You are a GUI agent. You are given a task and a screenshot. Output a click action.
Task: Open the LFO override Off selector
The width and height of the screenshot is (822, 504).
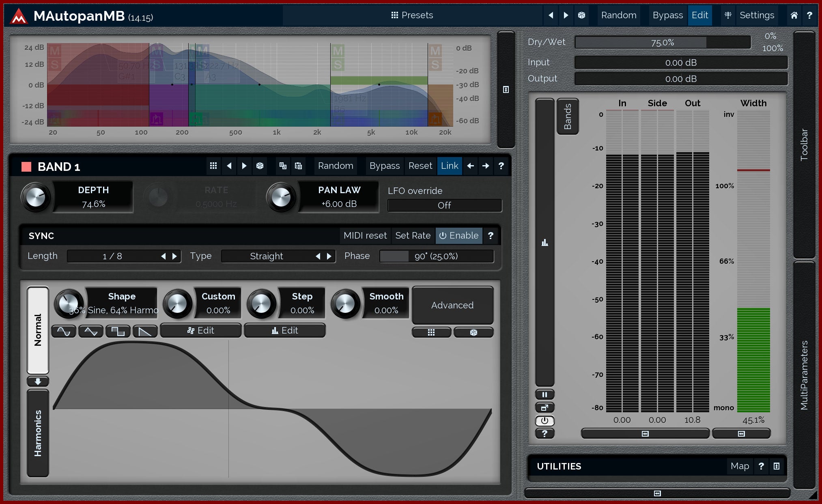(x=444, y=205)
